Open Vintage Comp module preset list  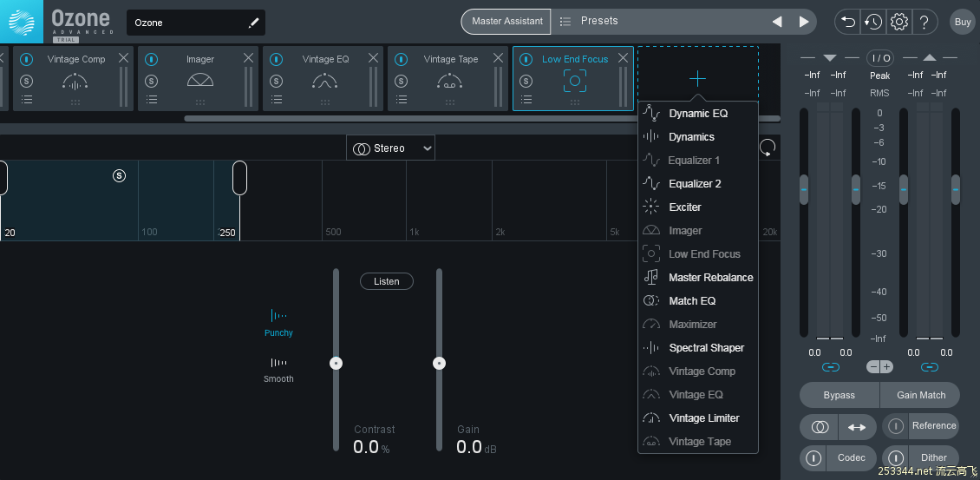tap(26, 99)
